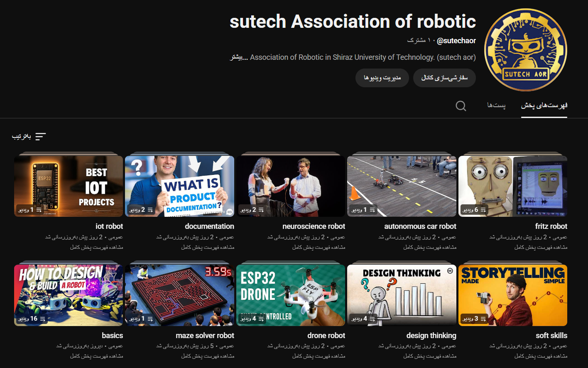
Task: Click the sort icon next to مرتب‌سازی
Action: click(40, 136)
